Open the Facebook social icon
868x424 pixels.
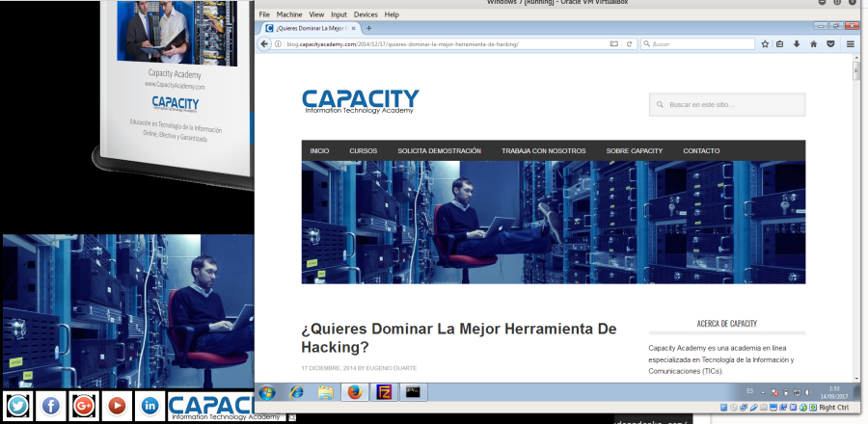[51, 406]
